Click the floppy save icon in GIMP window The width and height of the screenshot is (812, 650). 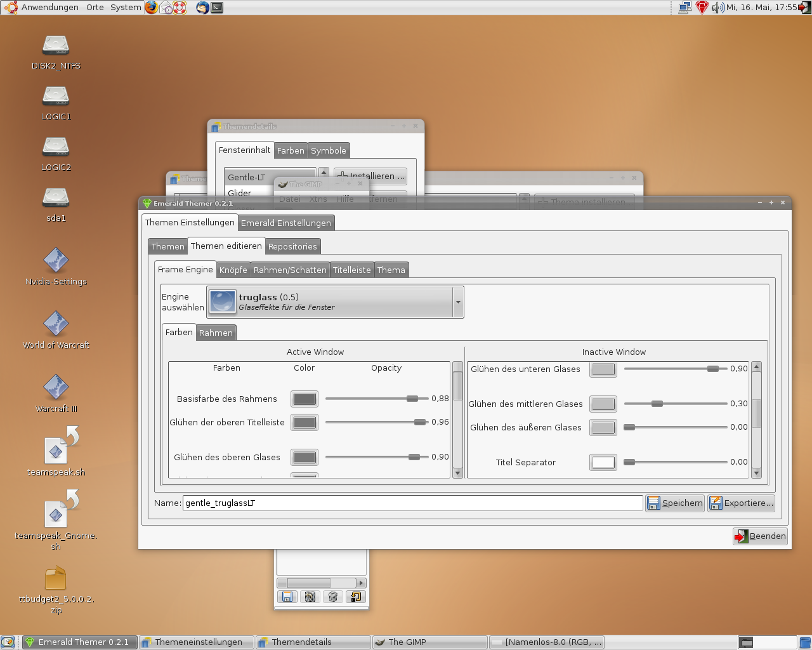pos(287,597)
